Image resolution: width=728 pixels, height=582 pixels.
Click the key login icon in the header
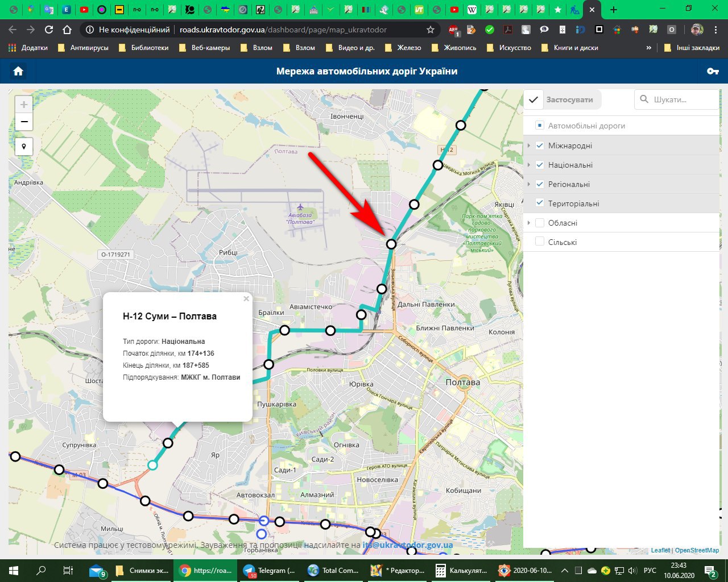pyautogui.click(x=713, y=71)
